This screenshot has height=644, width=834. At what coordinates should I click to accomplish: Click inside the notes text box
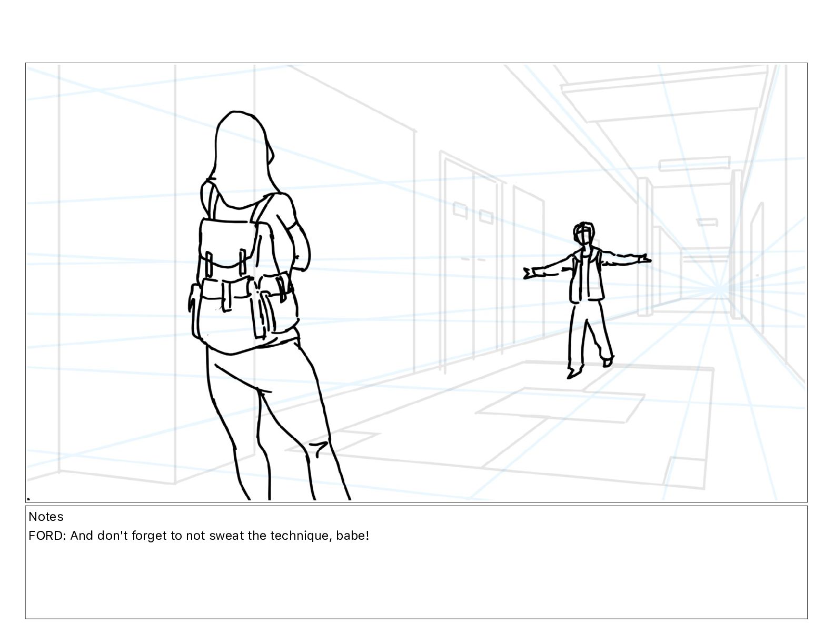click(416, 562)
